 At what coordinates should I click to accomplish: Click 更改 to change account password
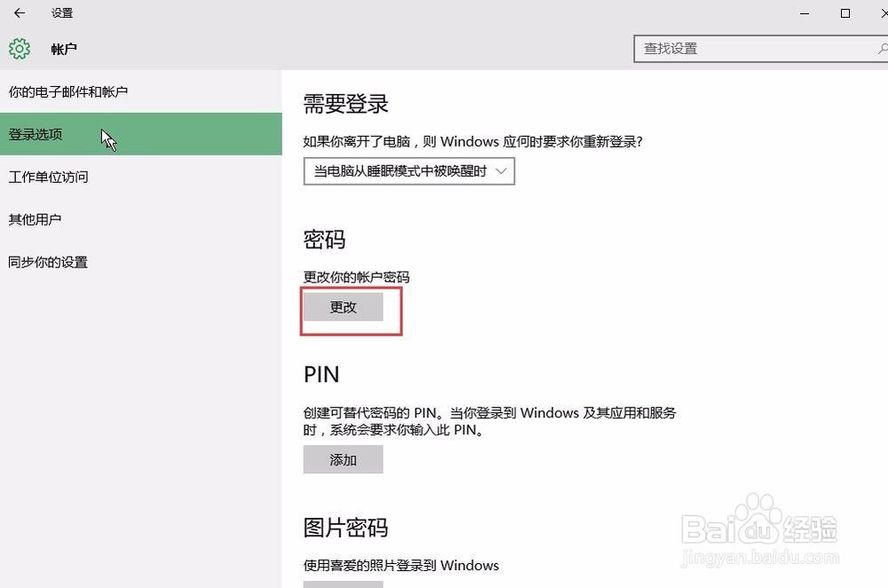coord(343,306)
